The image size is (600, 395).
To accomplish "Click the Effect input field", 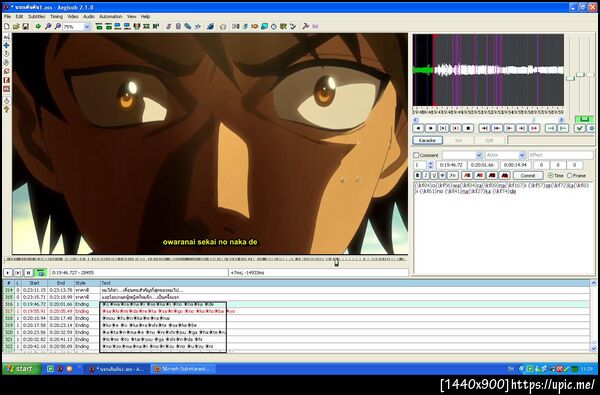I will tap(561, 155).
